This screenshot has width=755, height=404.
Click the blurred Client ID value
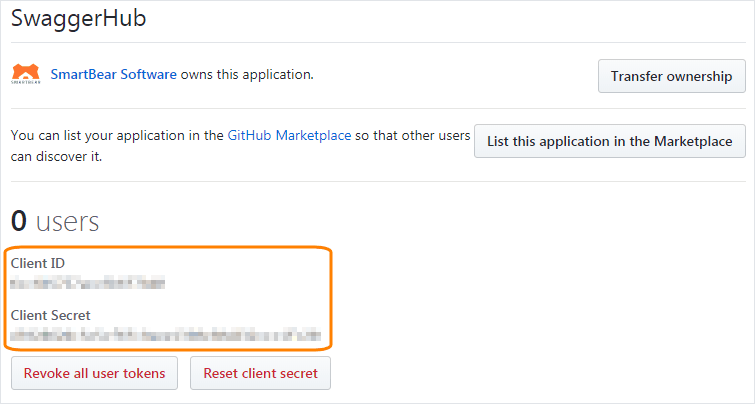coord(87,284)
